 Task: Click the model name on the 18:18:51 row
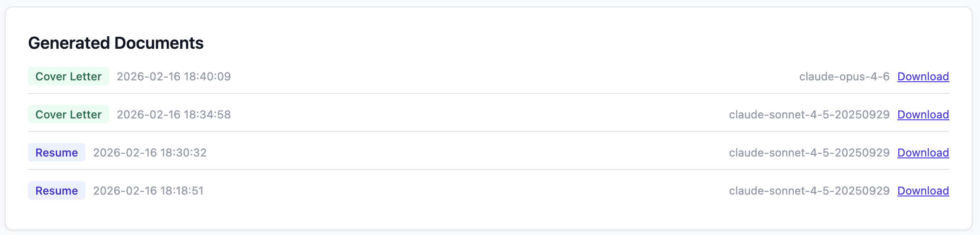pyautogui.click(x=809, y=191)
